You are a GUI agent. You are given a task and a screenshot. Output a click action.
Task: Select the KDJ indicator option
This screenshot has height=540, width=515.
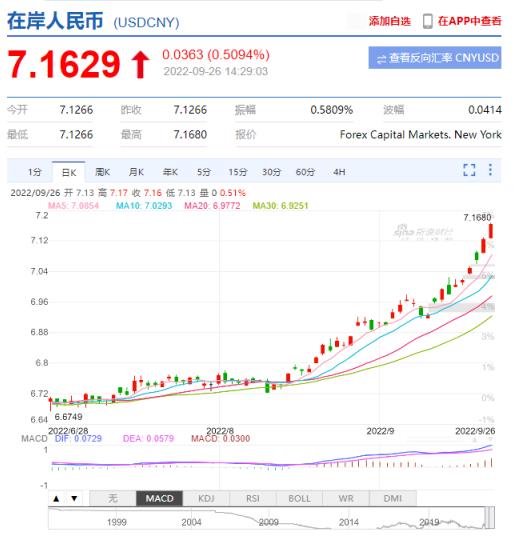(206, 498)
